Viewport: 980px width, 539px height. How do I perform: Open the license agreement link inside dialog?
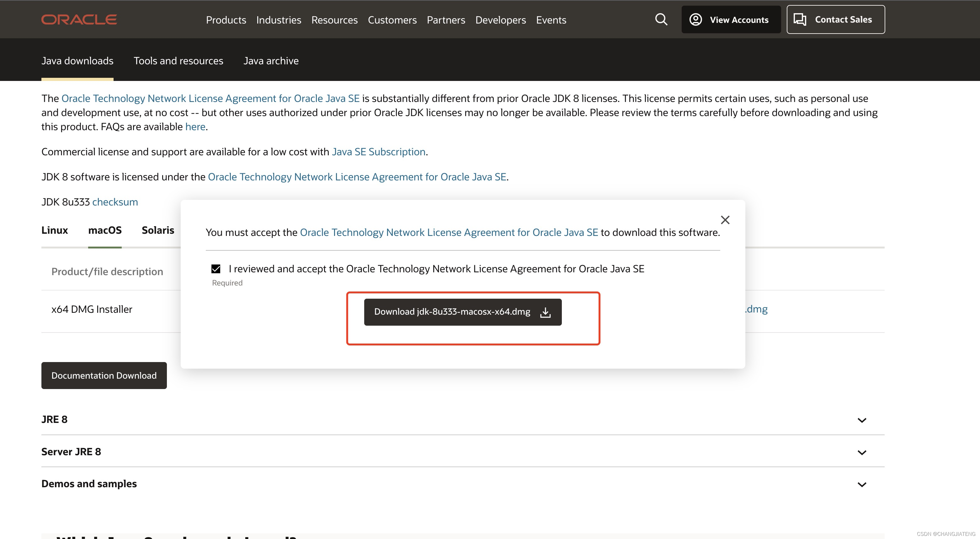point(449,232)
